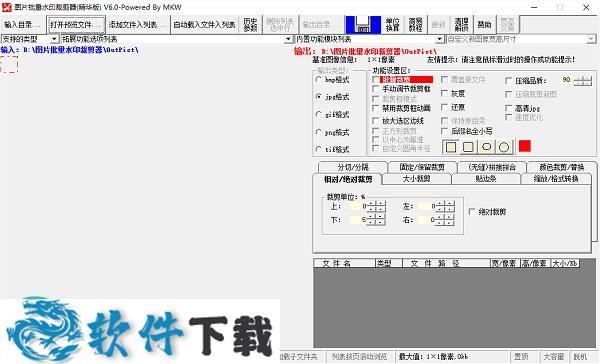Click the red output path text
Screen dimensions: 600x364
coord(365,51)
